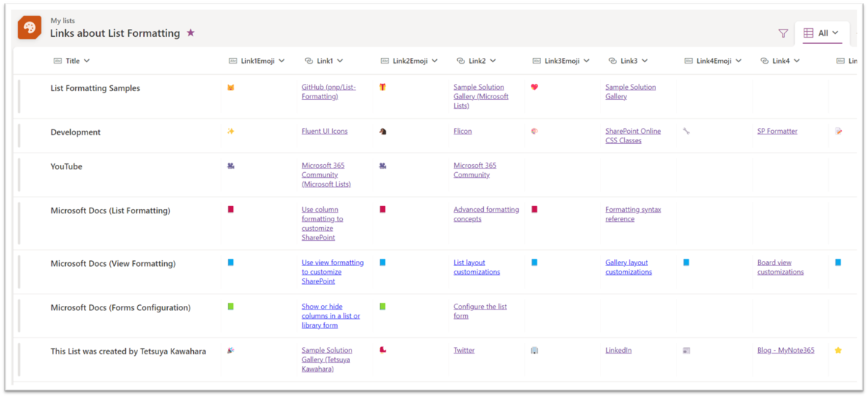Open Use view formatting to customize SharePoint
868x397 pixels.
coord(333,272)
